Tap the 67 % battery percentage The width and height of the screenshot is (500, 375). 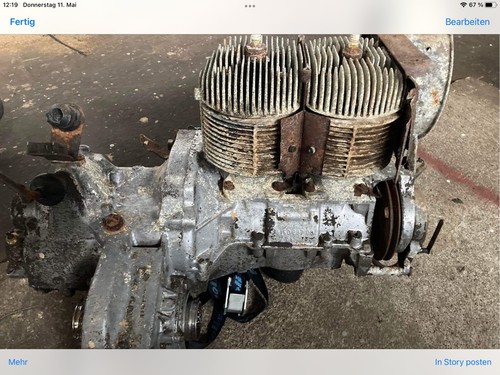(476, 5)
